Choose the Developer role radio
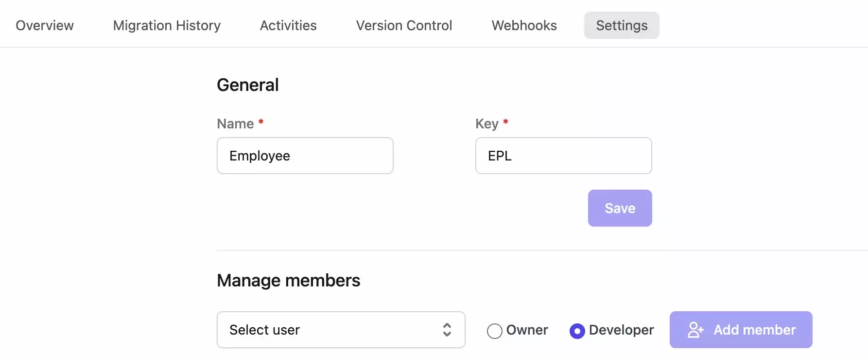Image resolution: width=868 pixels, height=355 pixels. [577, 331]
